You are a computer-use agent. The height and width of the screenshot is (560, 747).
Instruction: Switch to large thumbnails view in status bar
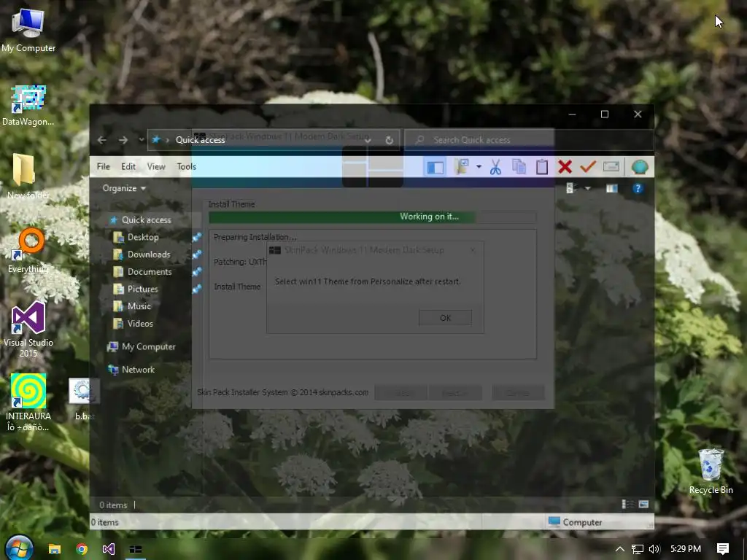tap(643, 505)
